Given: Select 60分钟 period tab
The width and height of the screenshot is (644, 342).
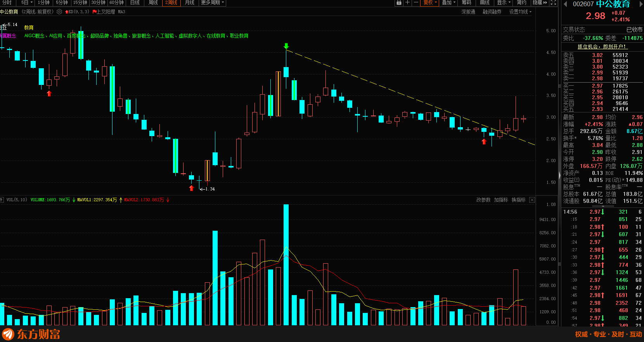Looking at the screenshot, I should click(x=117, y=2).
